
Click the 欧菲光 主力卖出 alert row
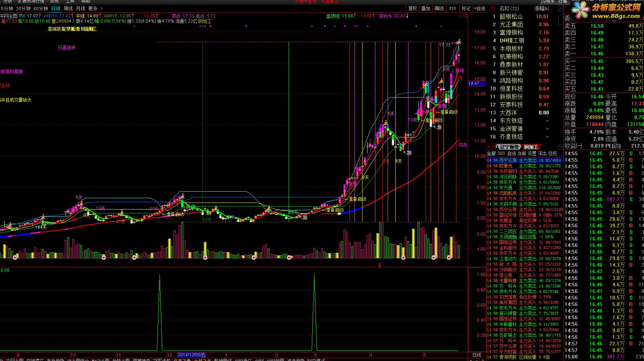pos(525,166)
